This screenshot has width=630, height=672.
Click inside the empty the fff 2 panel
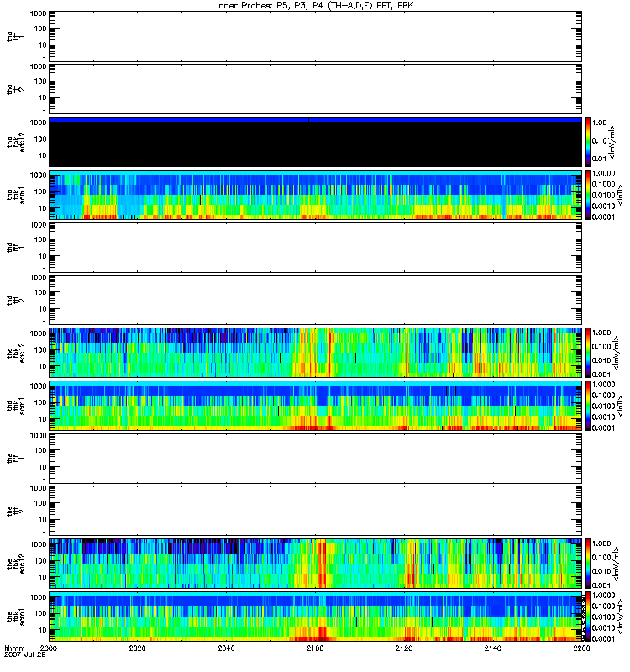(x=315, y=511)
